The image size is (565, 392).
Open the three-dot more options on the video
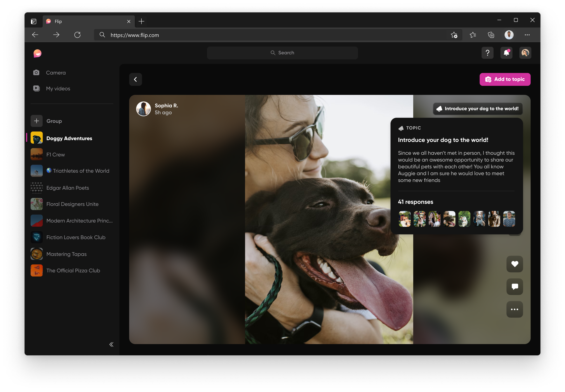point(515,310)
